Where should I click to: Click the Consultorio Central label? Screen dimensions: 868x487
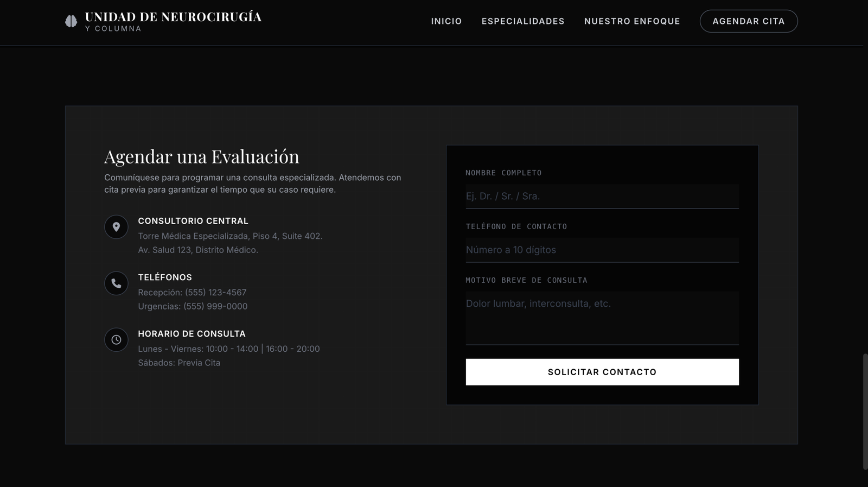point(193,221)
